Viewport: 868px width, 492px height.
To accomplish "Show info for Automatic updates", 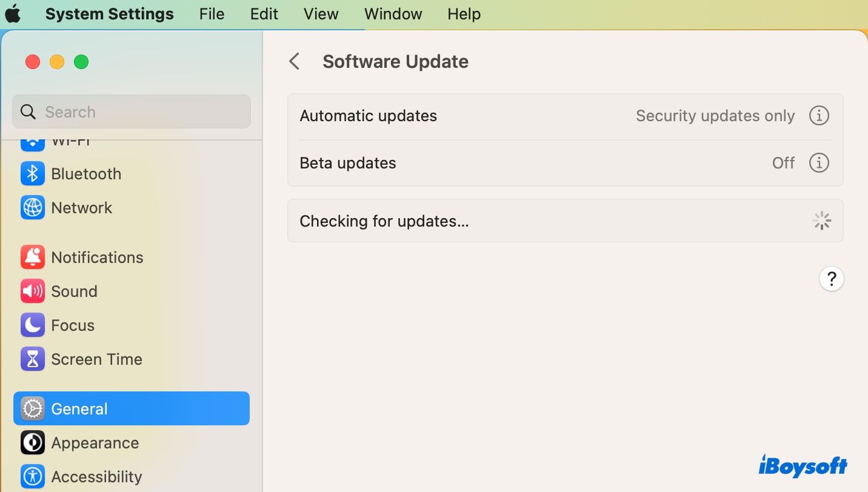I will tap(819, 116).
